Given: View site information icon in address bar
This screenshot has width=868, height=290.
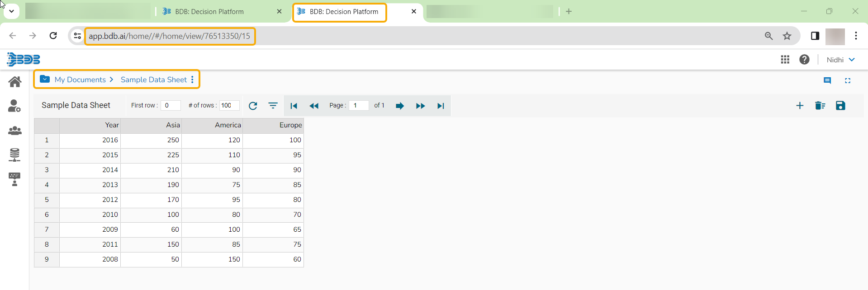Looking at the screenshot, I should coord(77,36).
